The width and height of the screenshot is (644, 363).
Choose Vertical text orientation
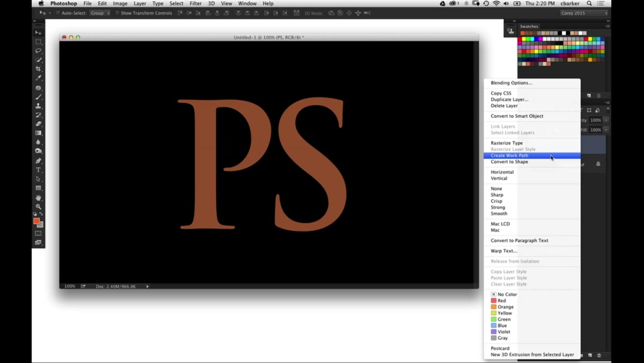pyautogui.click(x=532, y=178)
